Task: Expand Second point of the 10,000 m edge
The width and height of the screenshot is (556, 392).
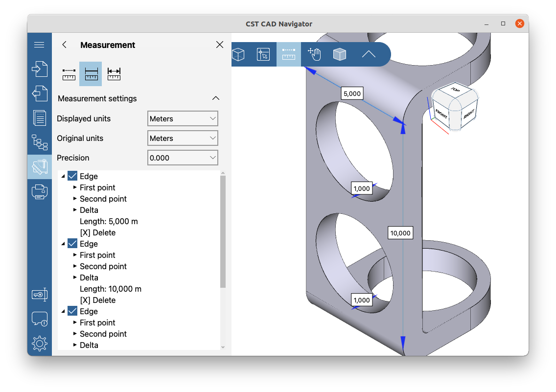Action: point(75,266)
